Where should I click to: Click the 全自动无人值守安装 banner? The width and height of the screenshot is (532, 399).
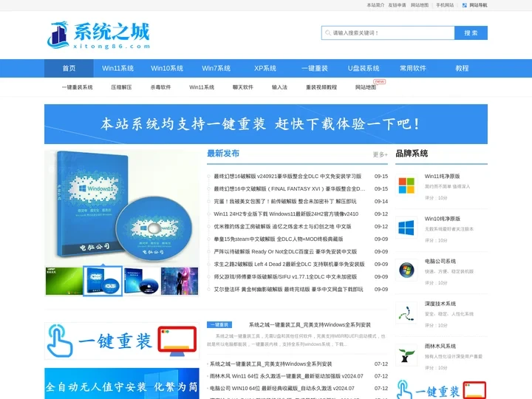coord(122,383)
